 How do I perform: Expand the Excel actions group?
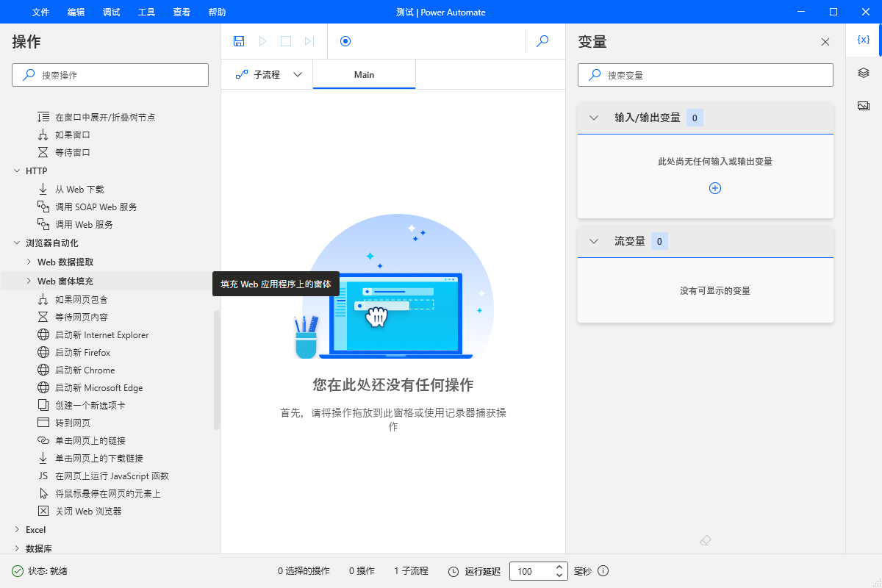point(17,529)
